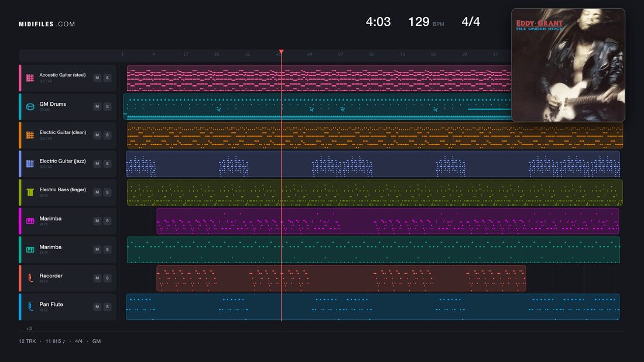Click the 4/4 time signature at top
Viewport: 644px width, 362px height.
tap(471, 22)
